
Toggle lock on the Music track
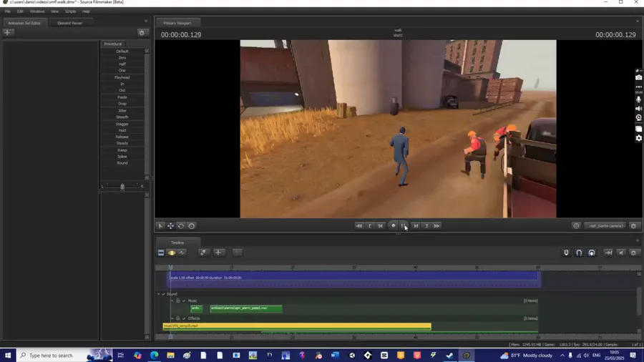[178, 301]
